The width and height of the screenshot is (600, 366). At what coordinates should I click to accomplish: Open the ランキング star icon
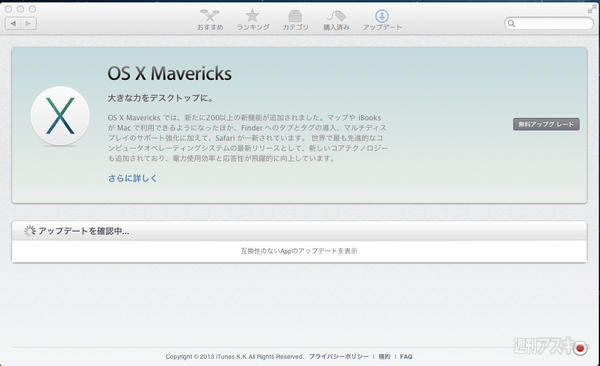point(253,20)
